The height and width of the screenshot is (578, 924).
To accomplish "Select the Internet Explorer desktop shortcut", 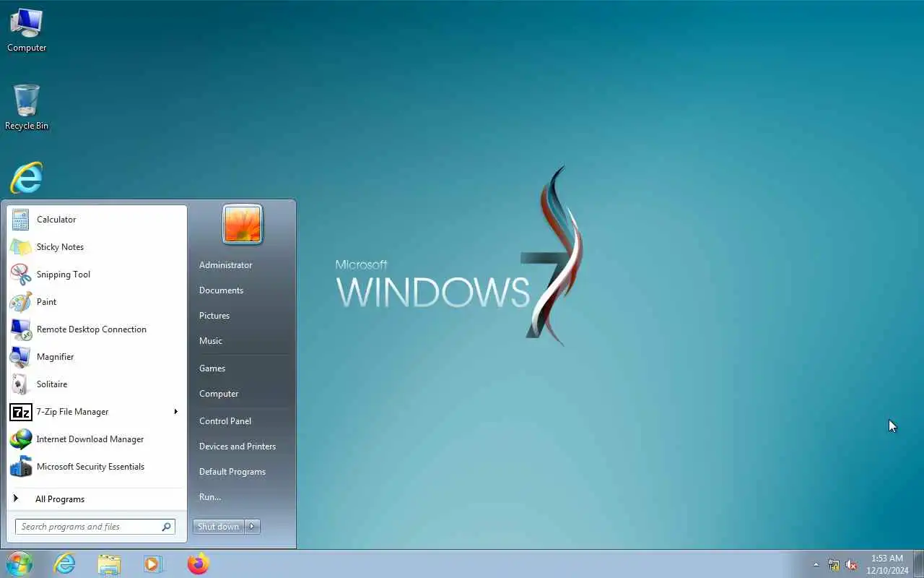I will tap(27, 178).
